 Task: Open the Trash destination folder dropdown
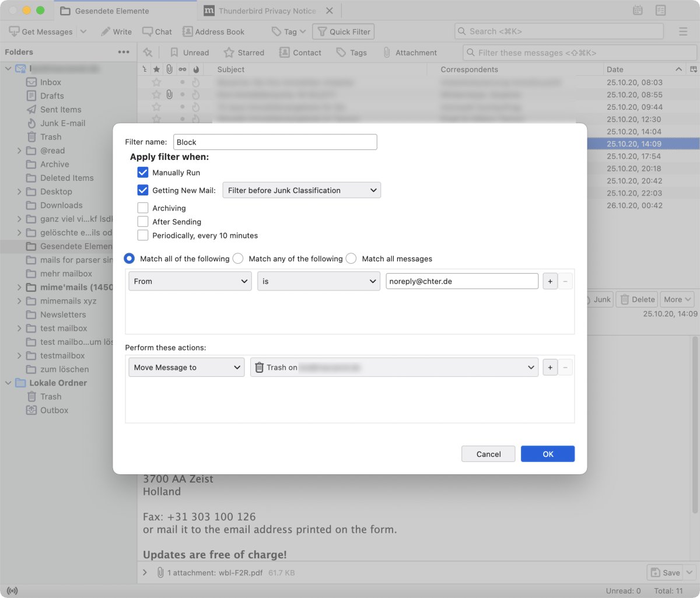(394, 368)
